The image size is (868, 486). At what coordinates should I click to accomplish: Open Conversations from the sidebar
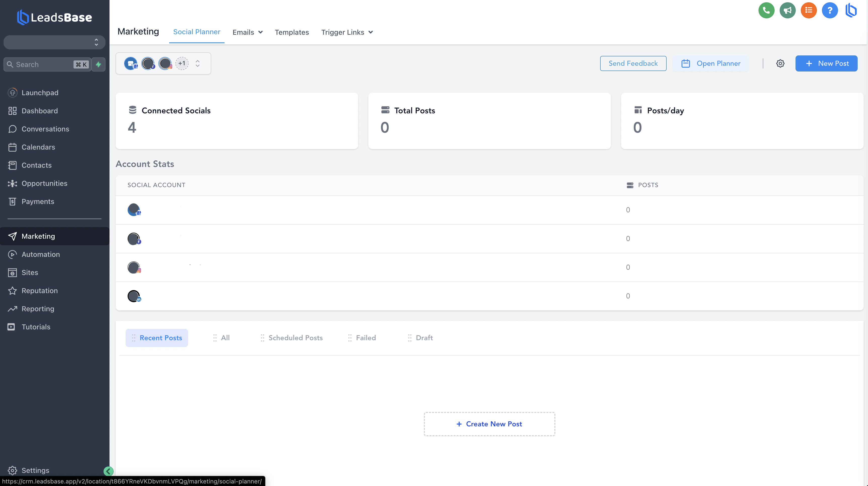[46, 129]
